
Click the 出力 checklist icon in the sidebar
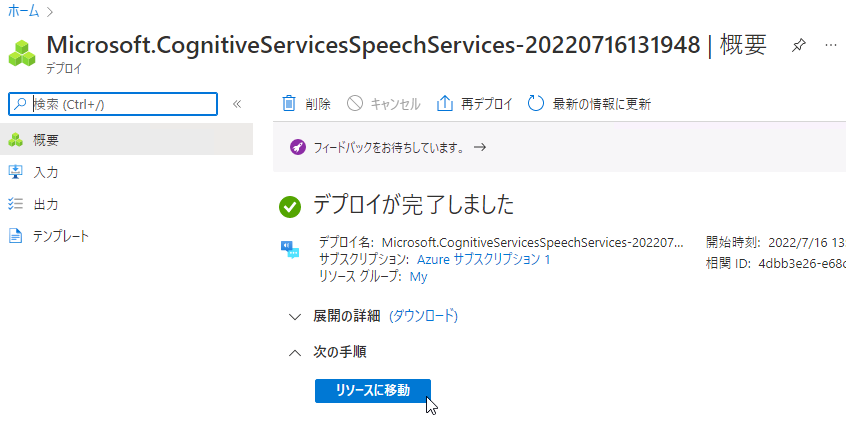16,203
